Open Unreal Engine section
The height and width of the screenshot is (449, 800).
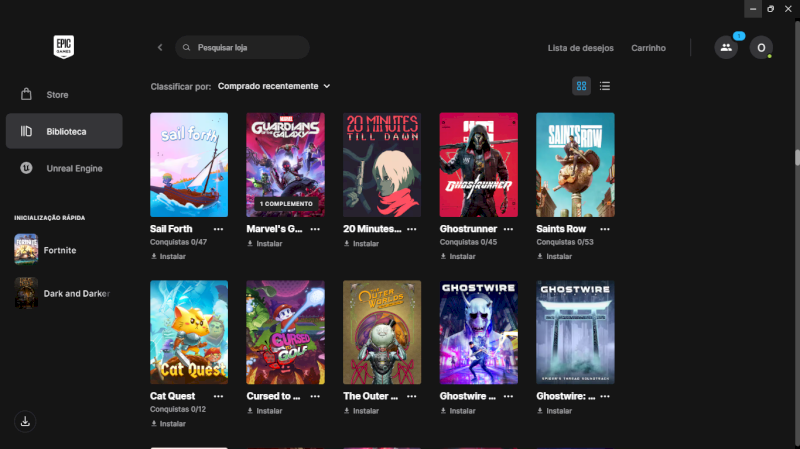(64, 168)
